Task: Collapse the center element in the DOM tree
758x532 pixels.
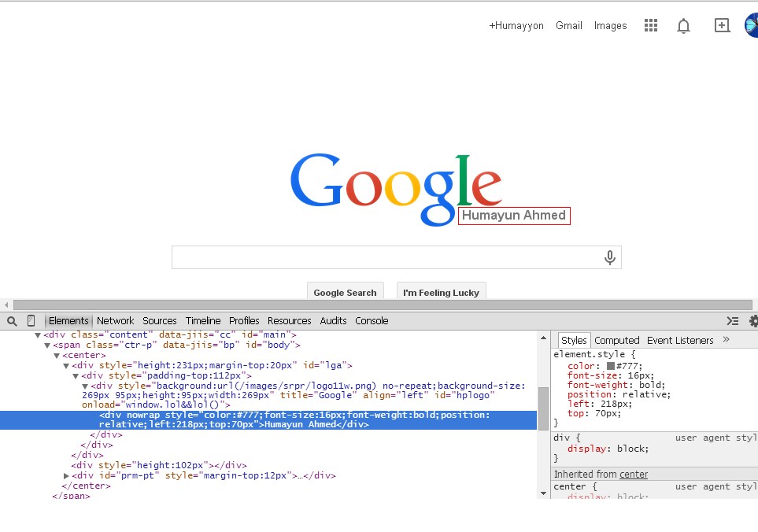Action: [55, 355]
